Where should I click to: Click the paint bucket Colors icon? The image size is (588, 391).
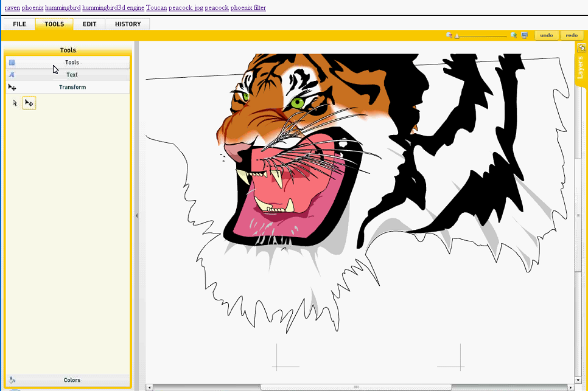pos(12,380)
